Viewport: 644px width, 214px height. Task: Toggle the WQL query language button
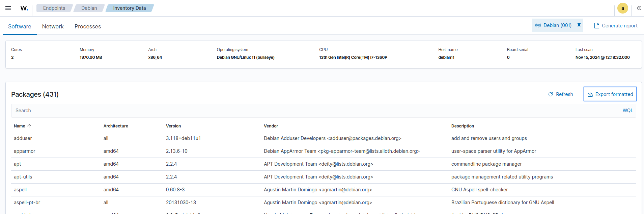coord(627,111)
